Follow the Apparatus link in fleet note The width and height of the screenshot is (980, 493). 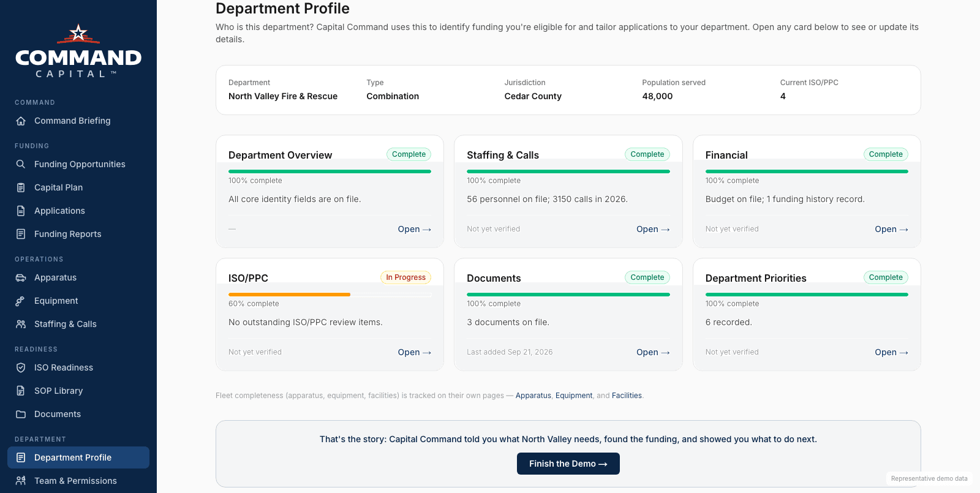[x=533, y=396]
